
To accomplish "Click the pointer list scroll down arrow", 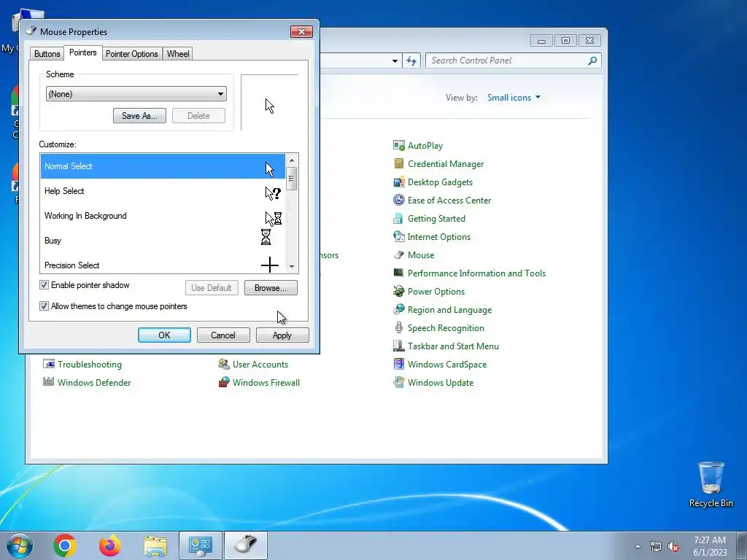I will (292, 267).
